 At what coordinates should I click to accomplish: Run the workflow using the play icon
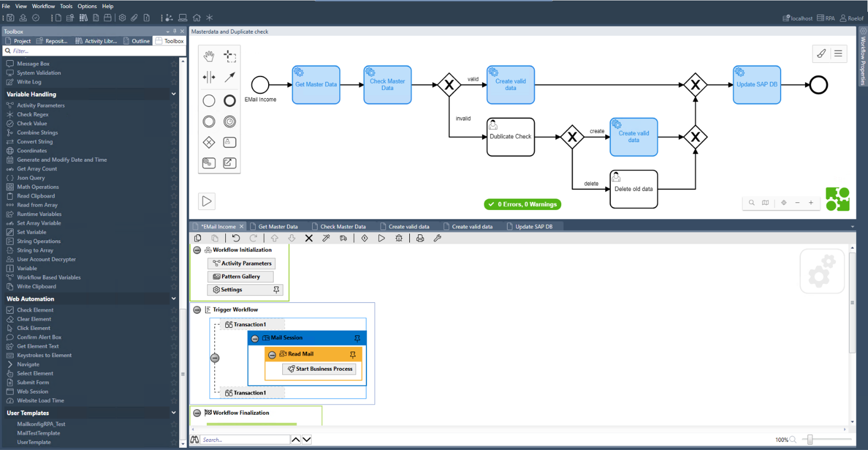pyautogui.click(x=382, y=238)
